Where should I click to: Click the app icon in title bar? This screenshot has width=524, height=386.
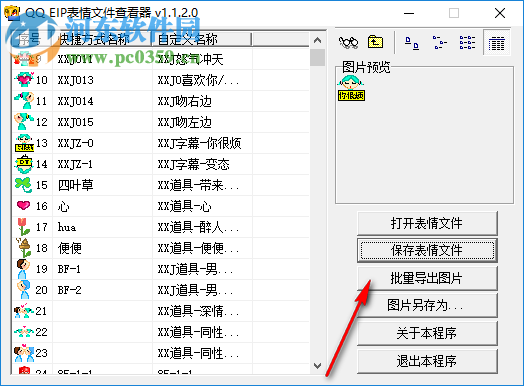[x=12, y=12]
